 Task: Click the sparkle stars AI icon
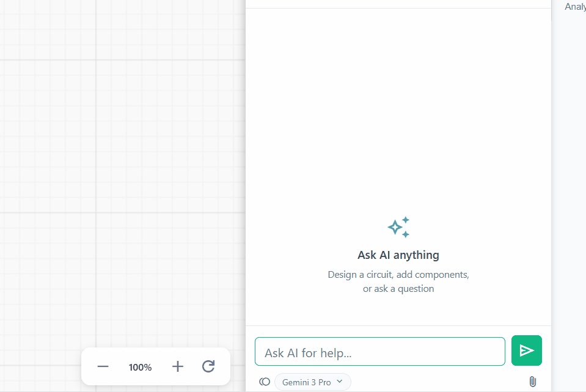coord(398,227)
